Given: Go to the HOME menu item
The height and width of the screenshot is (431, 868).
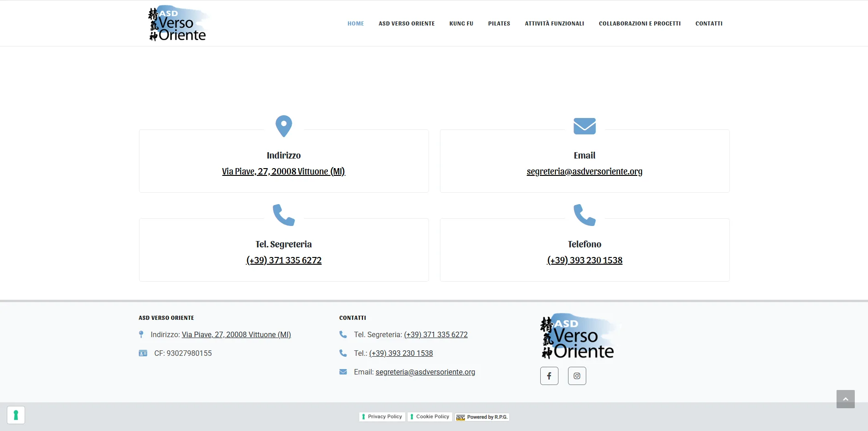Looking at the screenshot, I should tap(356, 24).
